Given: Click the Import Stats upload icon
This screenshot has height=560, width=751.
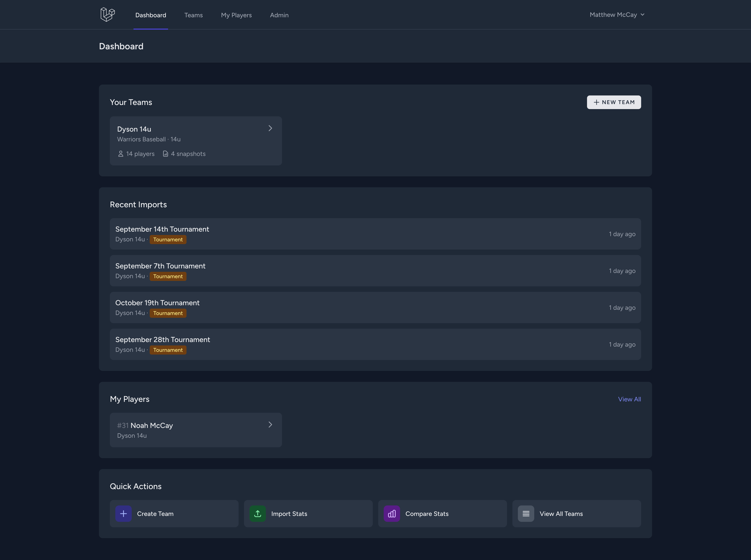Looking at the screenshot, I should pyautogui.click(x=257, y=513).
